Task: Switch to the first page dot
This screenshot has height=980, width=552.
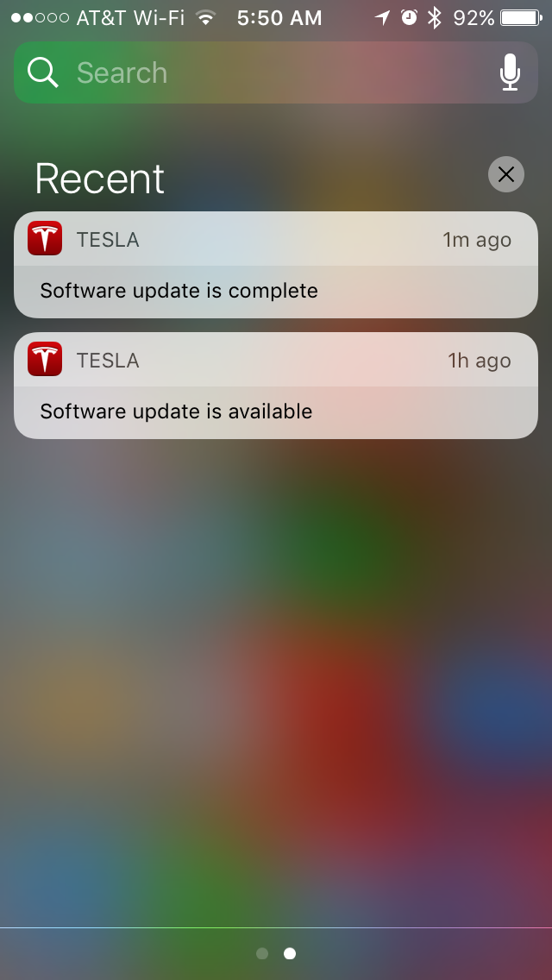Action: (x=262, y=953)
